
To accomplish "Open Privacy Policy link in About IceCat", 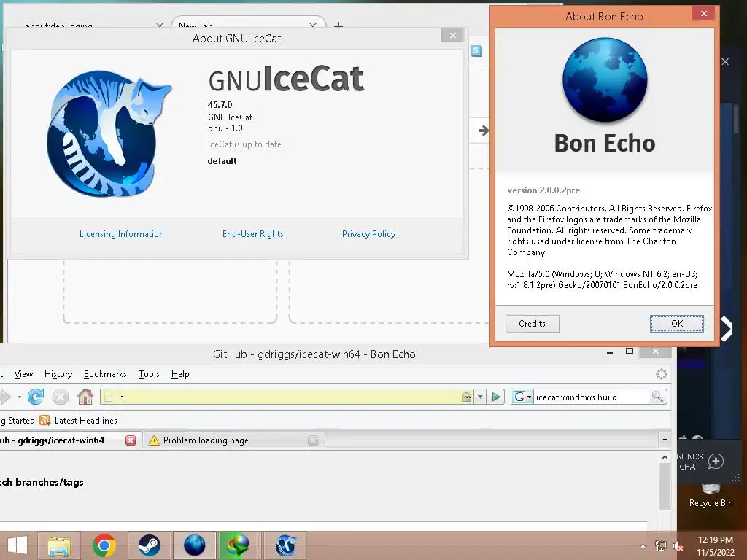I will pos(368,234).
